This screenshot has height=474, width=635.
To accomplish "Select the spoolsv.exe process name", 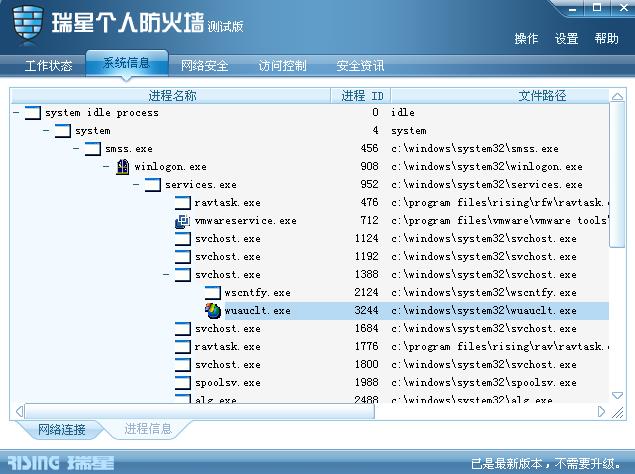I will tap(228, 382).
